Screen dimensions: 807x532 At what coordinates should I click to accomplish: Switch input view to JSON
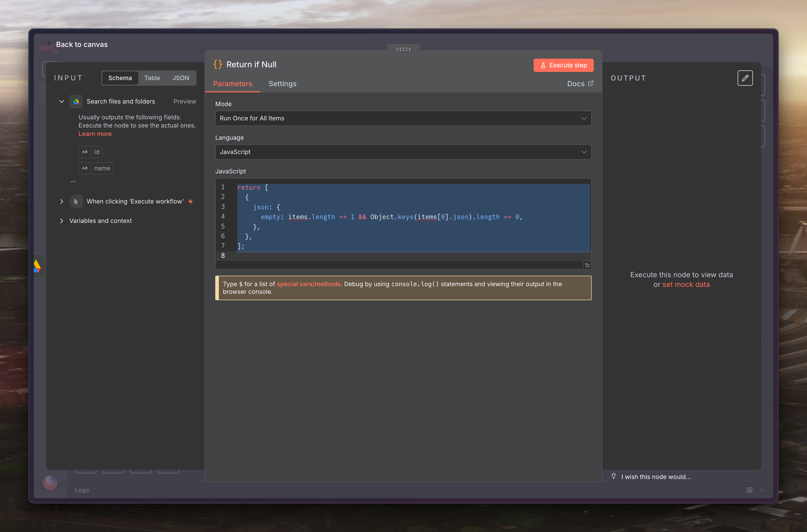[181, 78]
